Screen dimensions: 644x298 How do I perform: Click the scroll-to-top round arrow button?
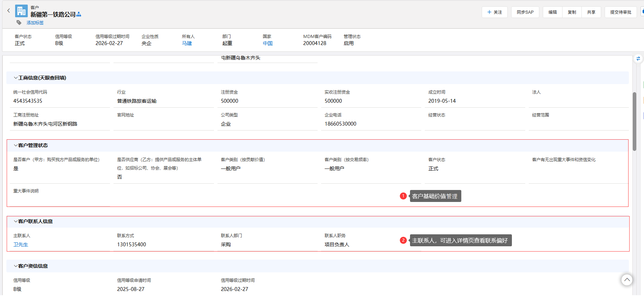[x=627, y=280]
